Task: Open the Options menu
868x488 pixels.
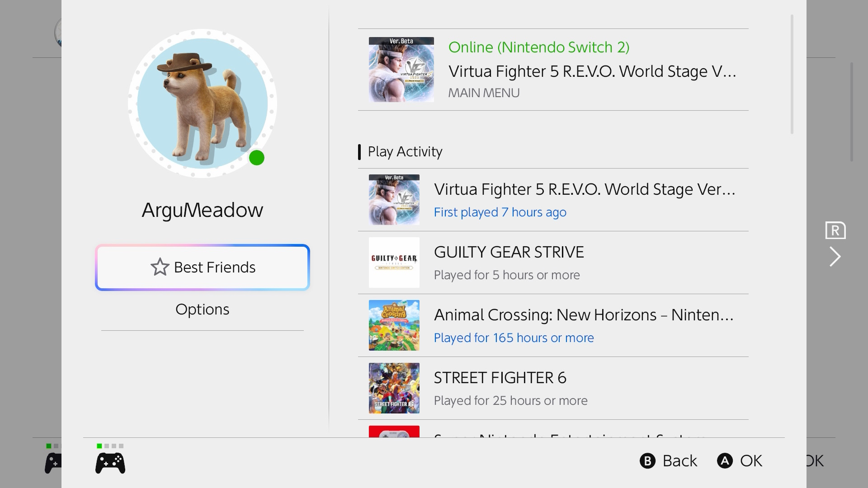Action: click(x=202, y=310)
